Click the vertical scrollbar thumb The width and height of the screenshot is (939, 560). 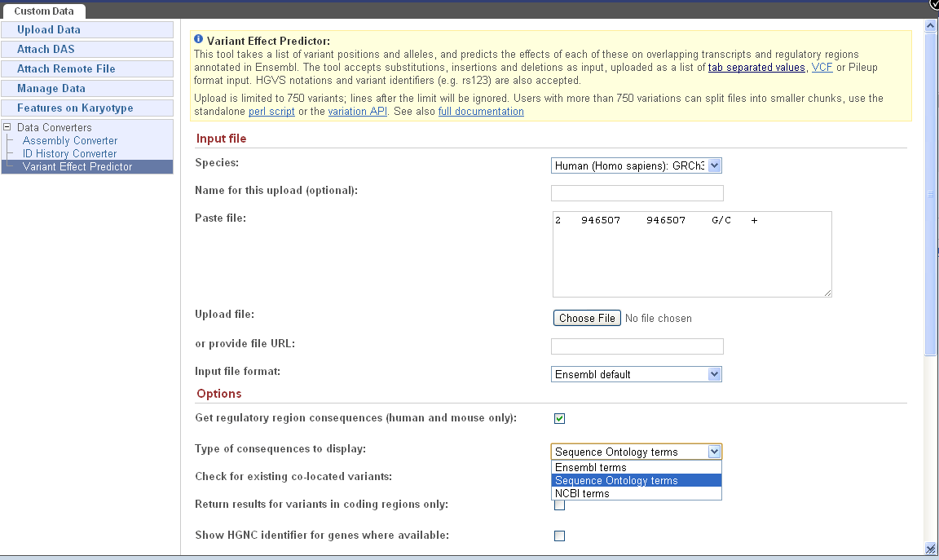click(x=930, y=194)
